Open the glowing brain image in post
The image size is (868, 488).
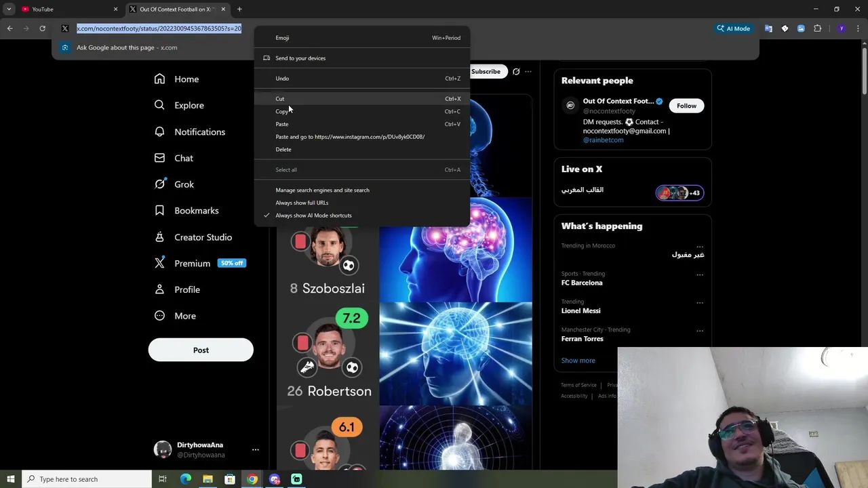[456, 249]
